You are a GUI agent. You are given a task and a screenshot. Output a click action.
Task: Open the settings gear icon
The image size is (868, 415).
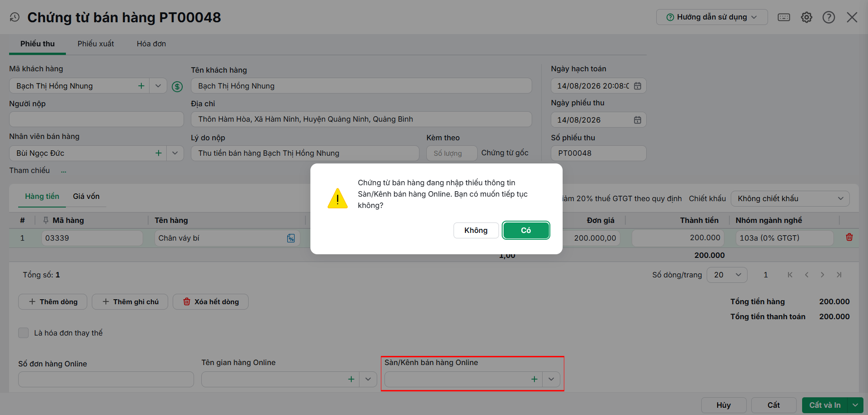coord(807,17)
